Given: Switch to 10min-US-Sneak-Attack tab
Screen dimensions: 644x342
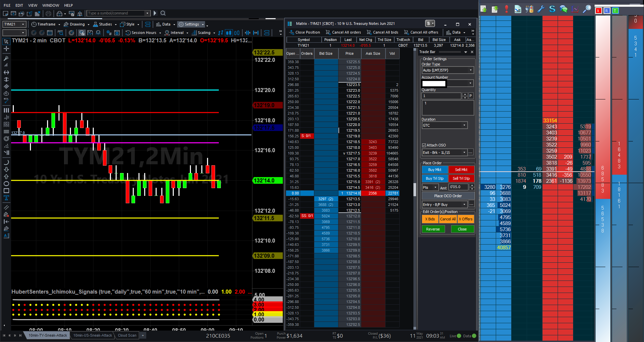Looking at the screenshot, I should coord(93,335).
